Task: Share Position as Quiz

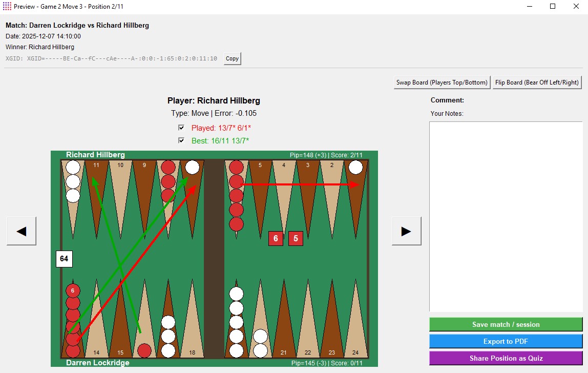Action: coord(506,358)
